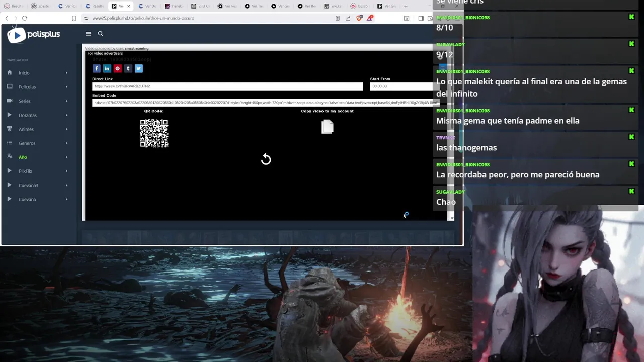Click 'Copy video to my account' label
Screen dimensions: 644x362
tap(328, 111)
